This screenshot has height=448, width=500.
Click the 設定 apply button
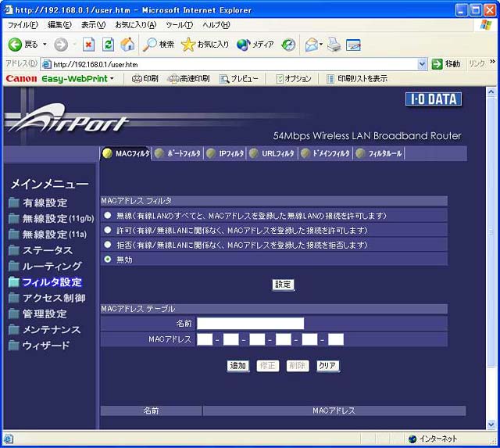[x=283, y=285]
